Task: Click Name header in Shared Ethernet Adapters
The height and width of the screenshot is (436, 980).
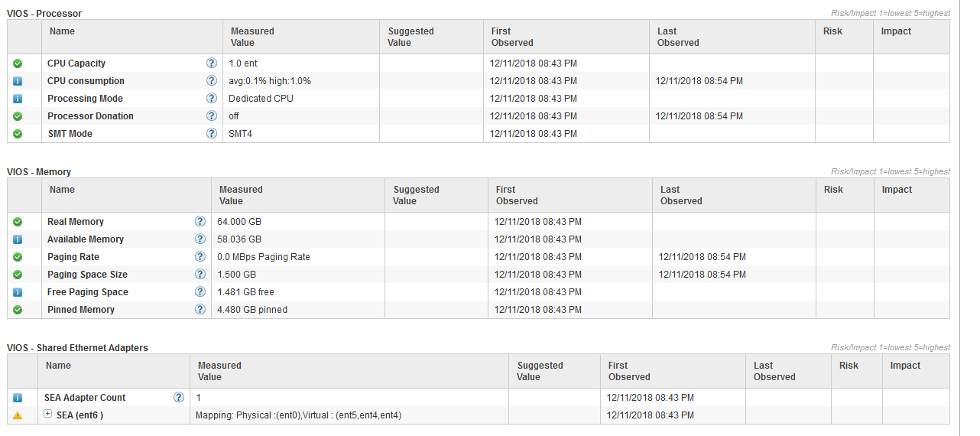Action: point(58,366)
